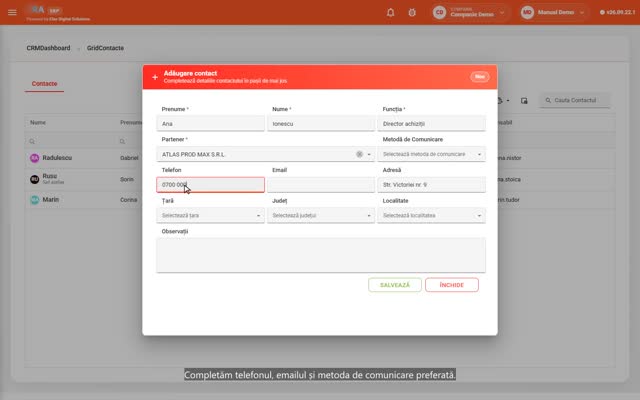This screenshot has height=400, width=640.
Task: Click the SALVEAZĂ button
Action: pyautogui.click(x=395, y=285)
